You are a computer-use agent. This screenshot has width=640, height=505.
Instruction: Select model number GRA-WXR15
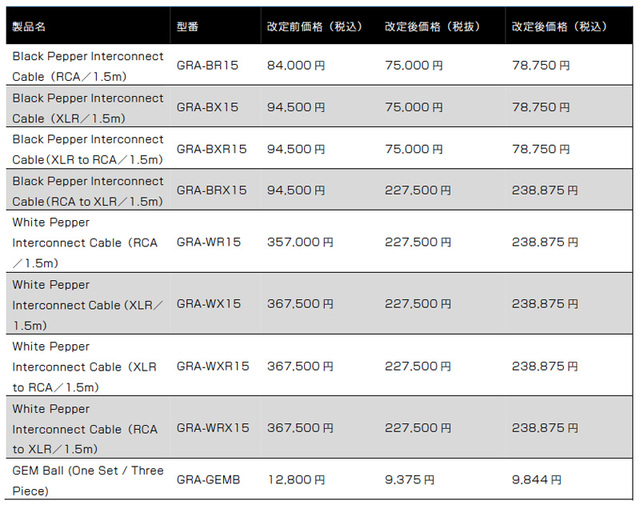point(212,366)
